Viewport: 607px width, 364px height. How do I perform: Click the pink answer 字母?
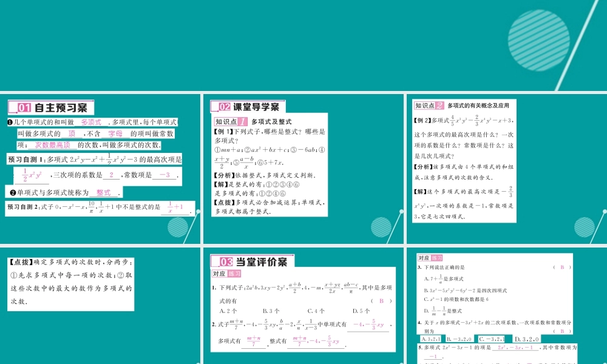coord(115,134)
